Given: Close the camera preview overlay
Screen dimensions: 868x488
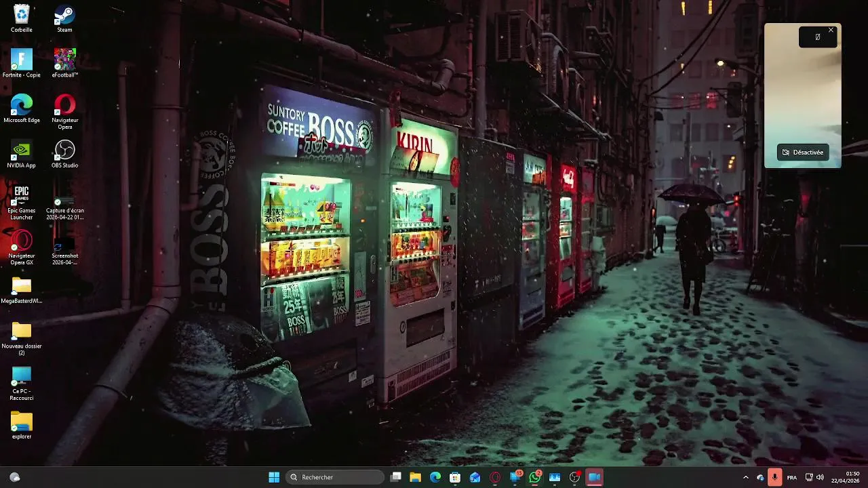Looking at the screenshot, I should pyautogui.click(x=831, y=30).
